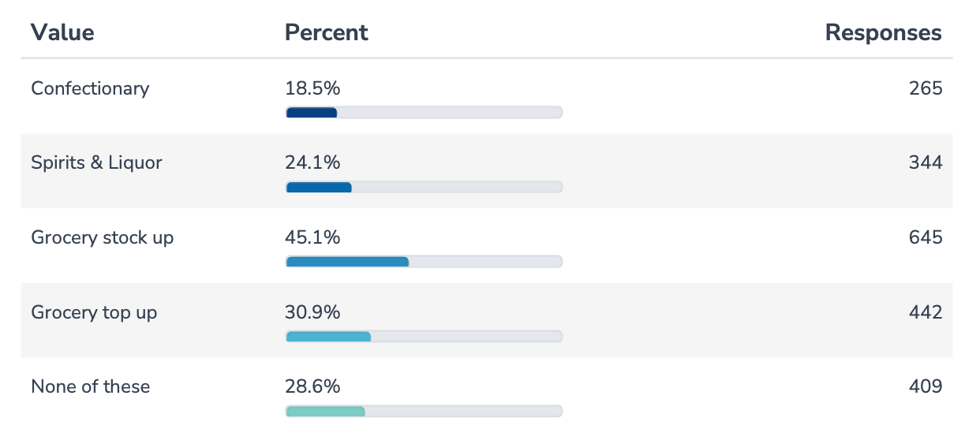Click the Value column header
980x429 pixels.
click(x=62, y=32)
